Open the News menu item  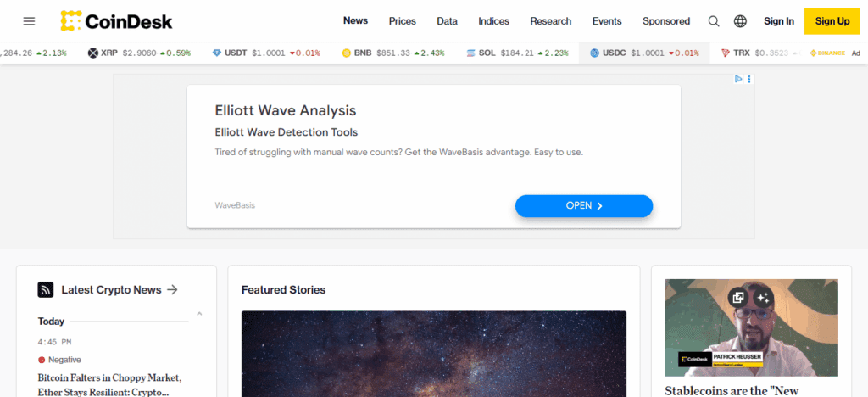coord(355,21)
